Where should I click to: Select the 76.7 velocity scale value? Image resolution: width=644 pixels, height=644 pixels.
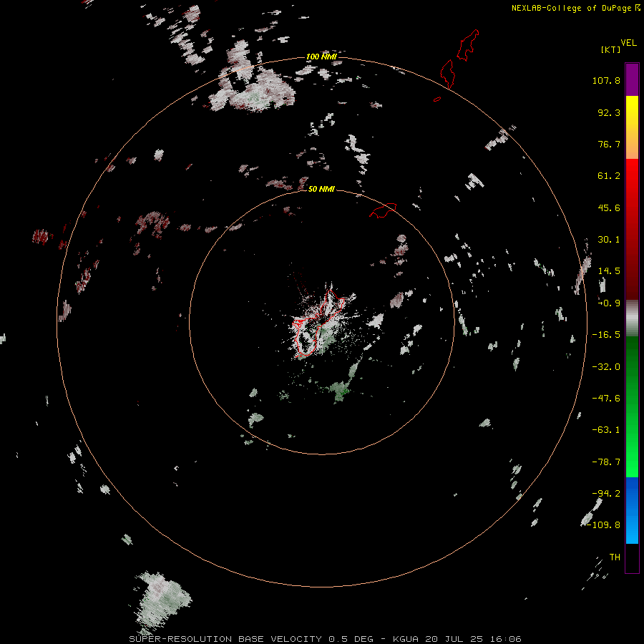point(609,144)
